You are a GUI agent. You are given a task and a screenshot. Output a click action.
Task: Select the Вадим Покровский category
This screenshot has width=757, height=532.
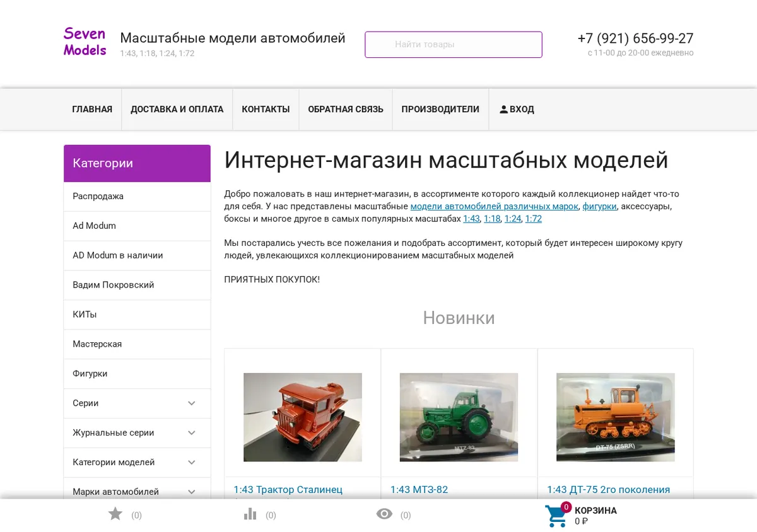tap(137, 285)
